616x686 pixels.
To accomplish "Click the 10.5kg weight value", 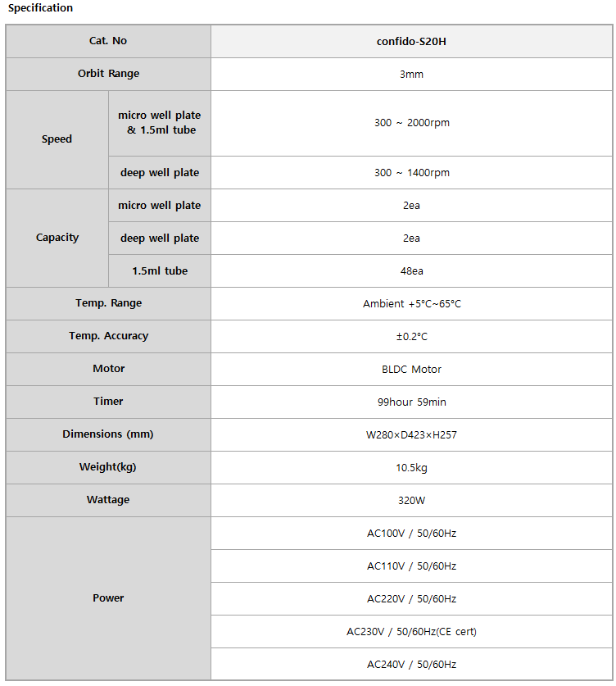I will click(411, 468).
